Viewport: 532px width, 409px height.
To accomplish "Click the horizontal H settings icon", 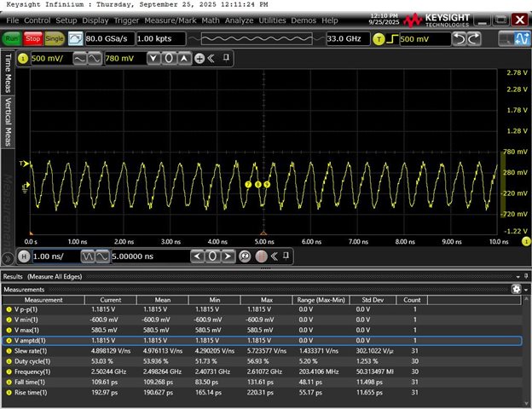I will (23, 256).
